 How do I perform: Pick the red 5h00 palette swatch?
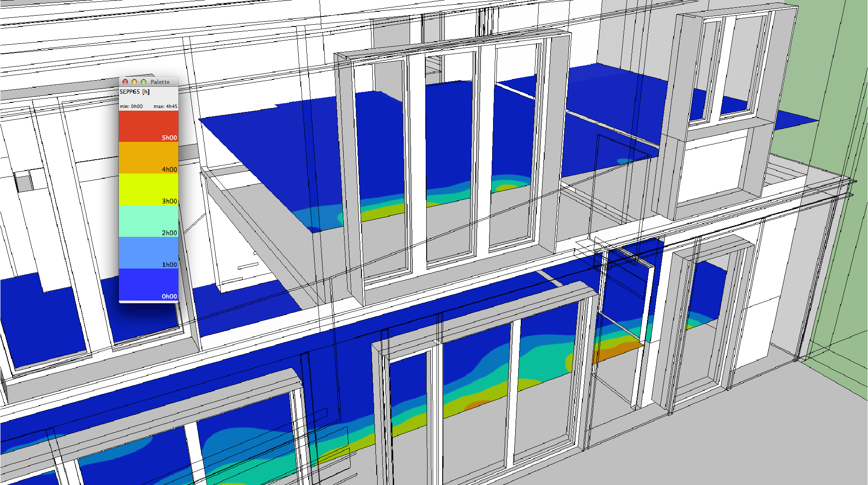click(148, 126)
